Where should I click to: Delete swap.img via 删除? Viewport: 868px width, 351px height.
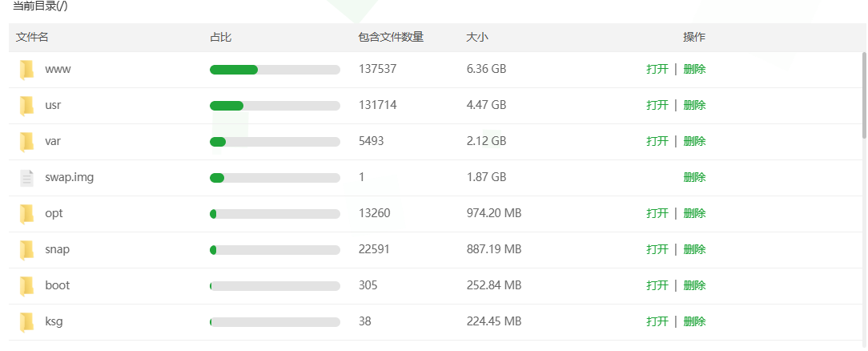tap(694, 177)
